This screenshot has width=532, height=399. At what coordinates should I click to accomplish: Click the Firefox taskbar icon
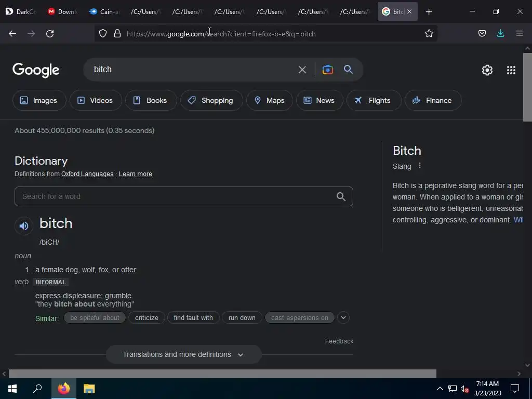[64, 389]
